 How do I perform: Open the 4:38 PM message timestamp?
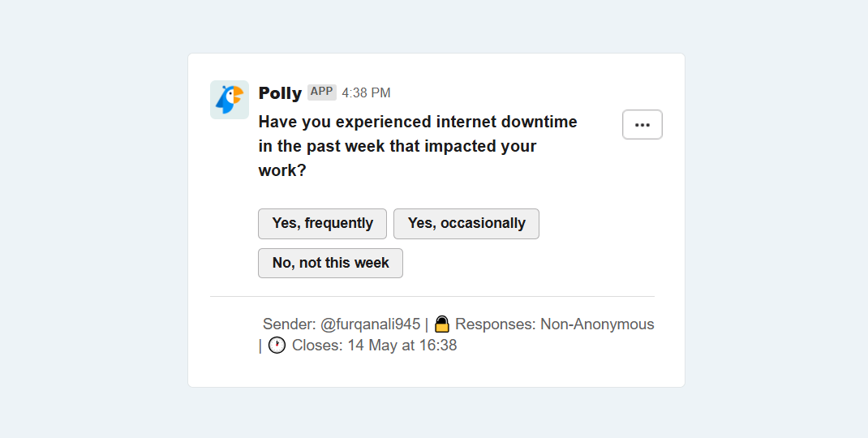click(366, 93)
